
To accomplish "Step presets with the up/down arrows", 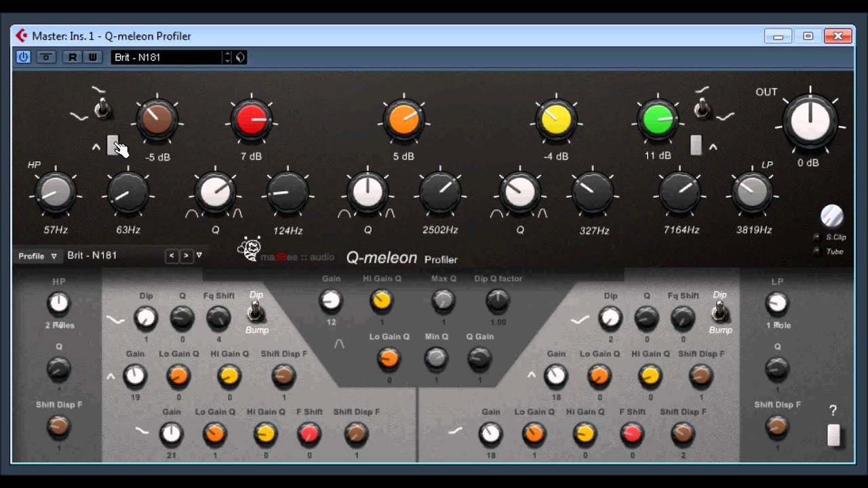I will (227, 57).
